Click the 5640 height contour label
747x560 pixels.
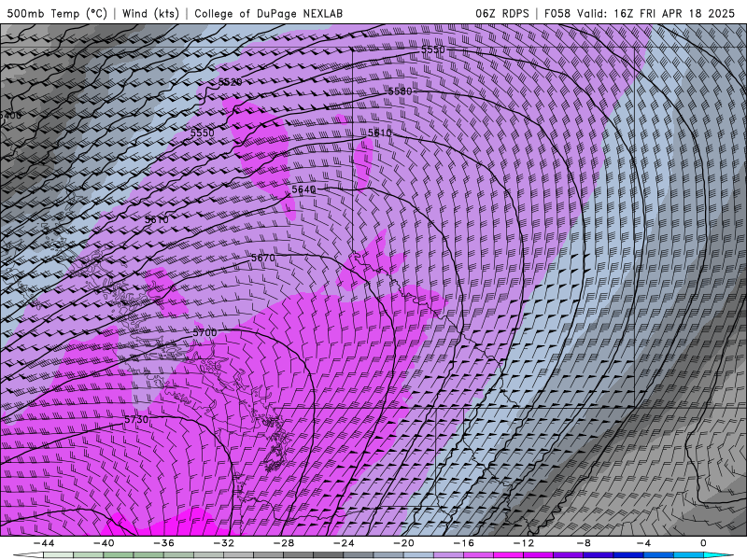point(303,189)
